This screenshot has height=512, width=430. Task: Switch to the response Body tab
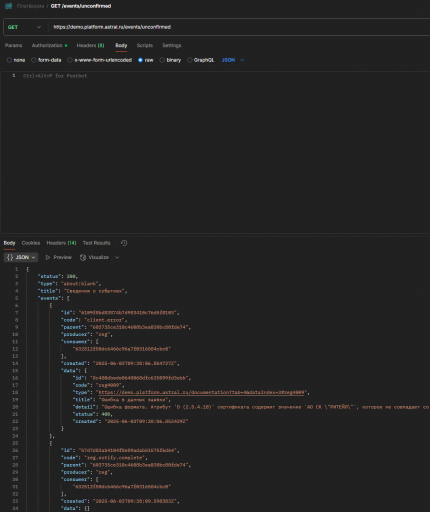(9, 243)
